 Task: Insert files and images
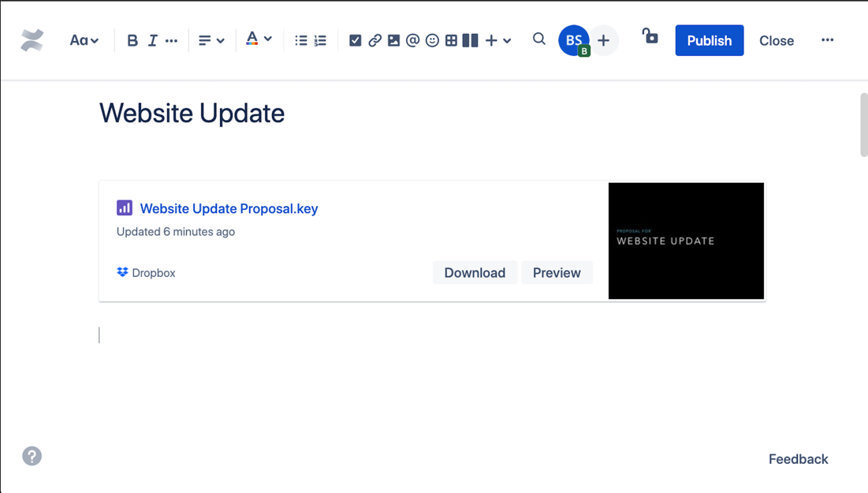pos(393,39)
